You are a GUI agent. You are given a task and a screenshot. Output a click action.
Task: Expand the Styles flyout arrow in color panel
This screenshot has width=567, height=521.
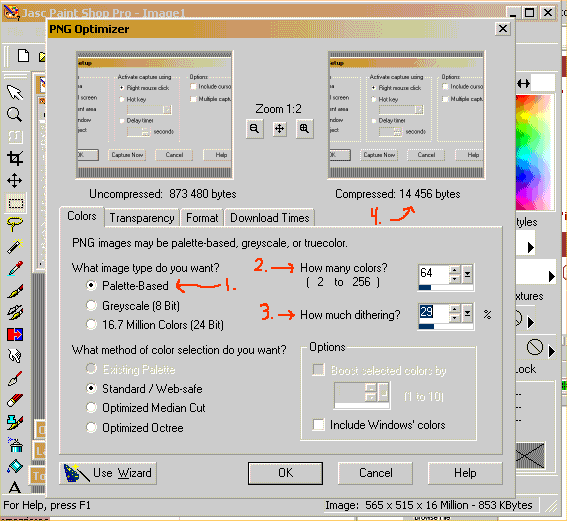click(x=530, y=248)
